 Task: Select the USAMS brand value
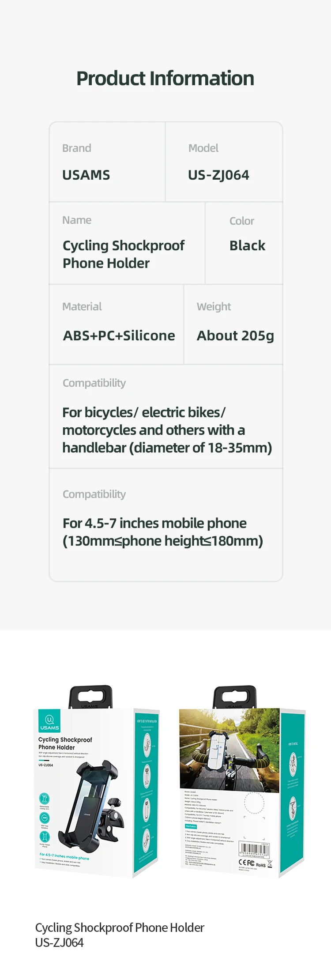[x=86, y=175]
